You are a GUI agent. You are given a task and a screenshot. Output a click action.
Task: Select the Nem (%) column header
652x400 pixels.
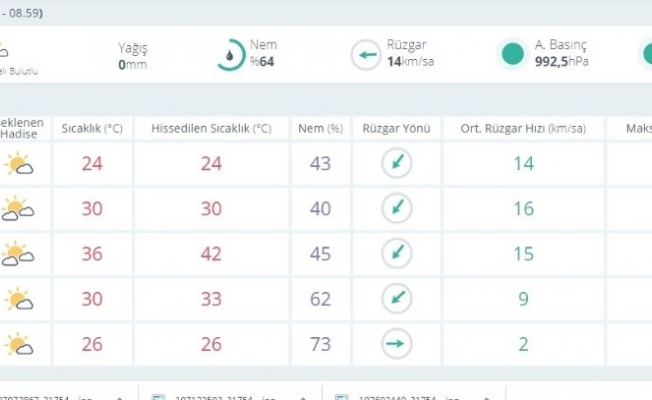(320, 128)
